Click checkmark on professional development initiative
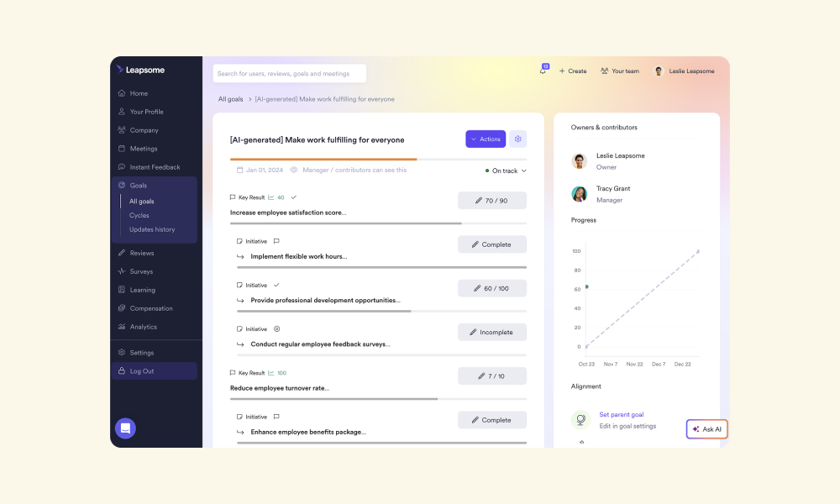 (276, 285)
